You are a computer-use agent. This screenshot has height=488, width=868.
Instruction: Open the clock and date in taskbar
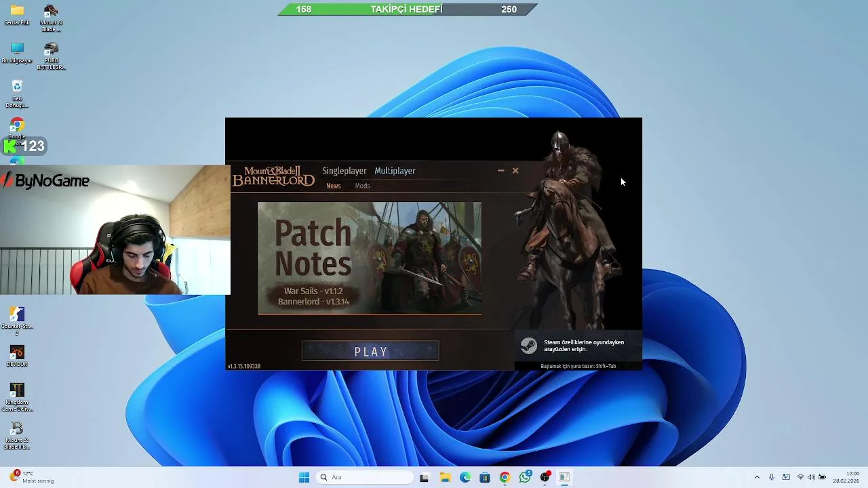(846, 477)
